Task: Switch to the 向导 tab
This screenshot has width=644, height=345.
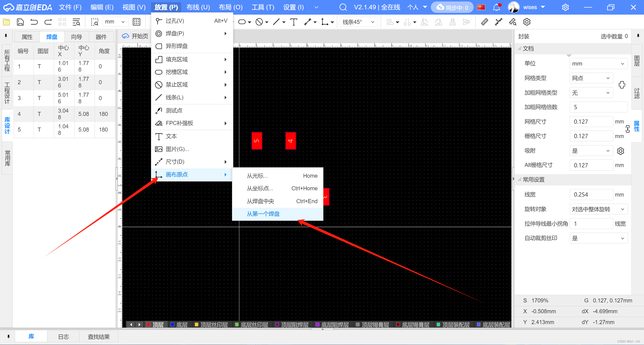Action: coord(77,37)
